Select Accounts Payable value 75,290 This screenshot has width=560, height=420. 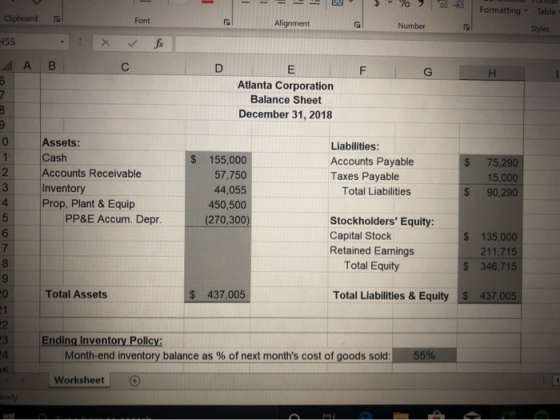491,163
